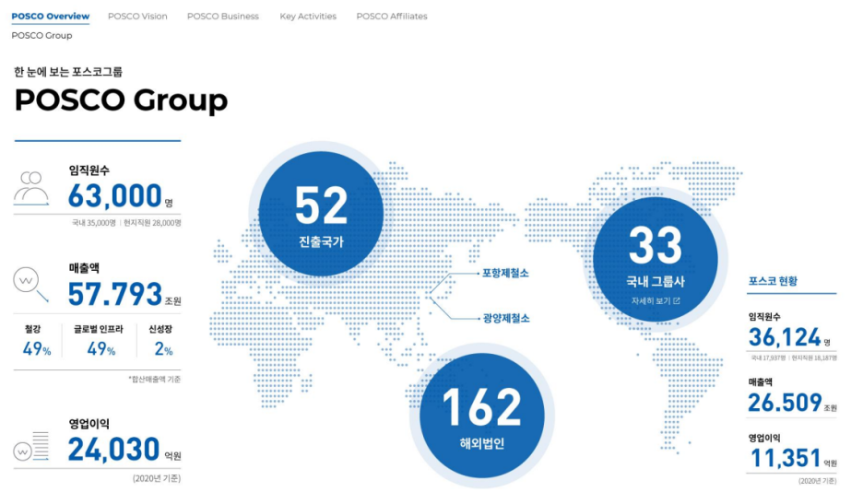This screenshot has width=863, height=504.
Task: Click the 포스코 현황 section heading
Action: click(x=773, y=281)
